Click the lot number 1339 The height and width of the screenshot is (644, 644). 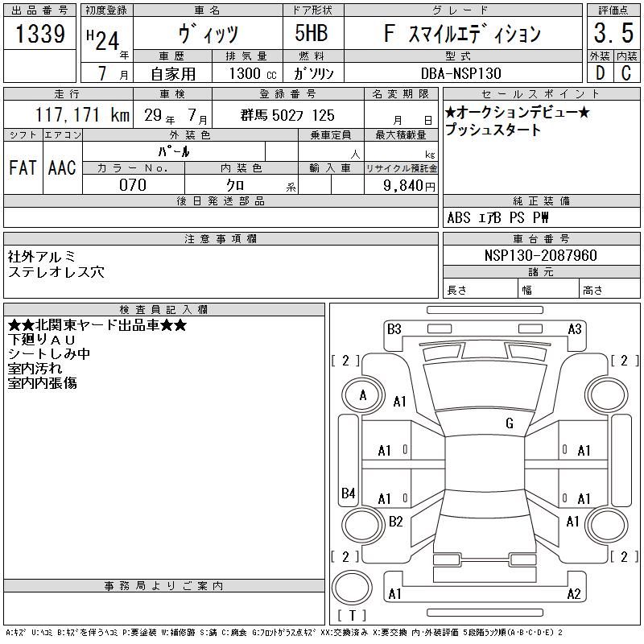click(x=40, y=35)
